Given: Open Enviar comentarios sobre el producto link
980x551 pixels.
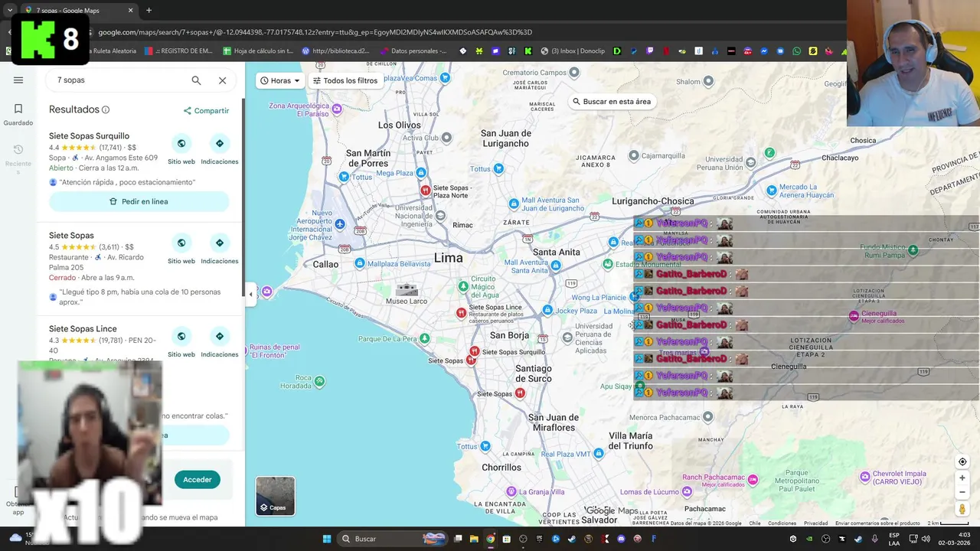Looking at the screenshot, I should tap(877, 523).
